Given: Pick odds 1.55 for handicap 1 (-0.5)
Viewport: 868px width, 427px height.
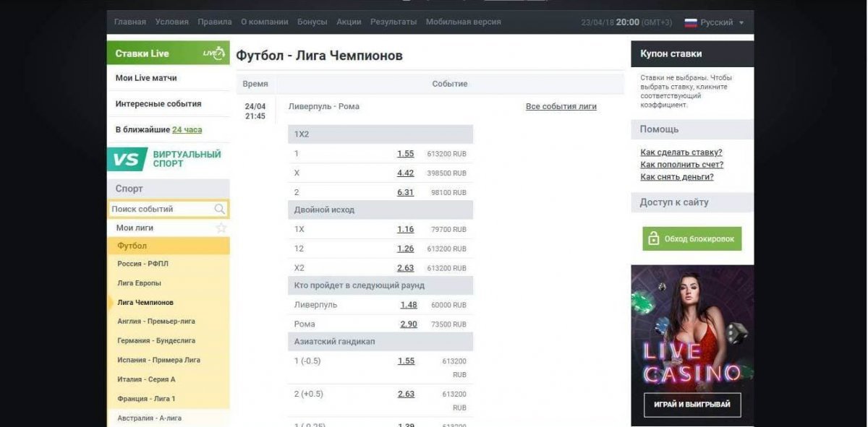Looking at the screenshot, I should point(407,361).
